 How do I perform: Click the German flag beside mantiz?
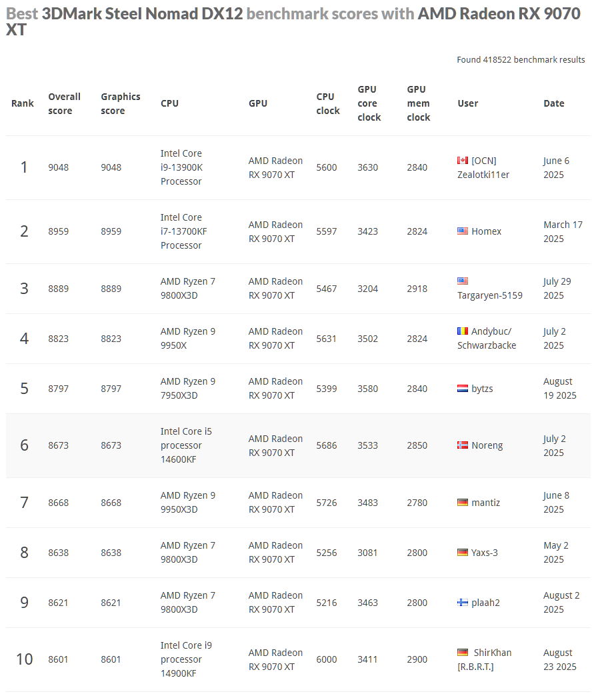tap(463, 503)
